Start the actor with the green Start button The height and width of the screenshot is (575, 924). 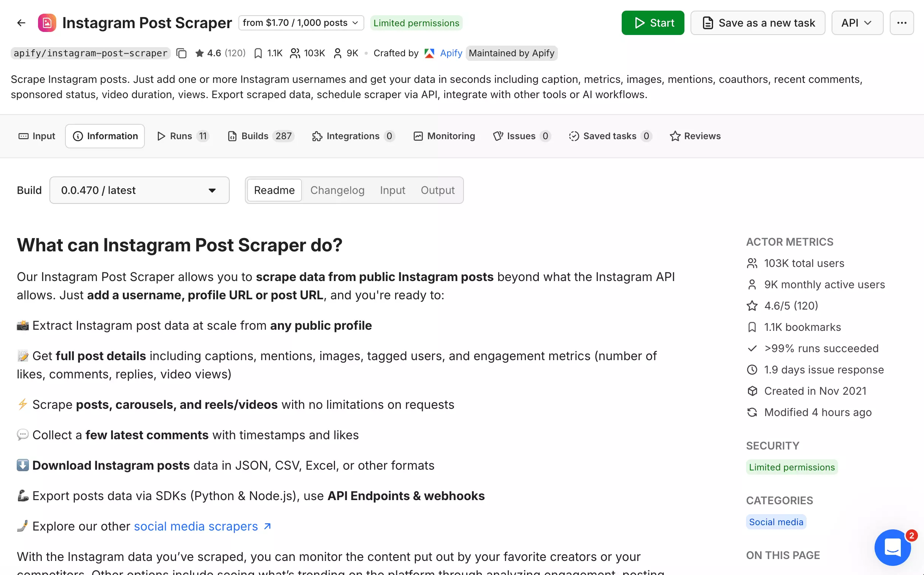pyautogui.click(x=653, y=23)
